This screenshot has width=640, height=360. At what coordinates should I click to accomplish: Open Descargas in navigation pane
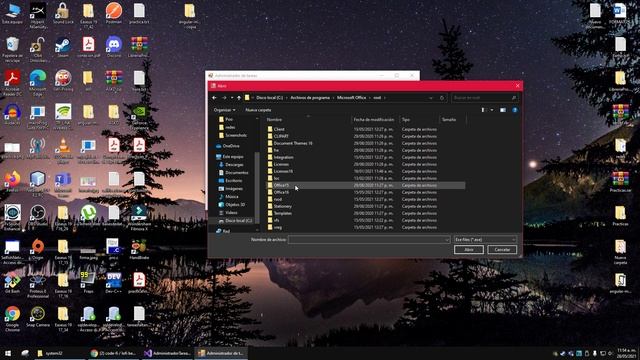click(234, 165)
